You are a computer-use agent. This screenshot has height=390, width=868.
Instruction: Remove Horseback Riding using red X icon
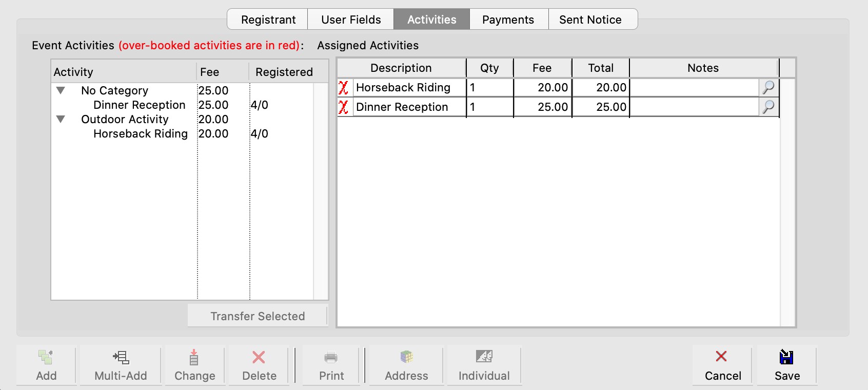[344, 88]
